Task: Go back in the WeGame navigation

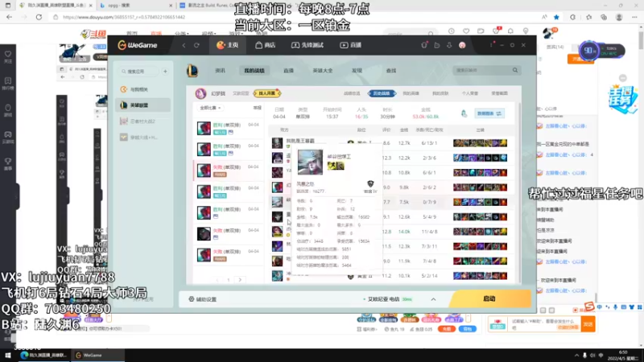Action: (x=184, y=45)
